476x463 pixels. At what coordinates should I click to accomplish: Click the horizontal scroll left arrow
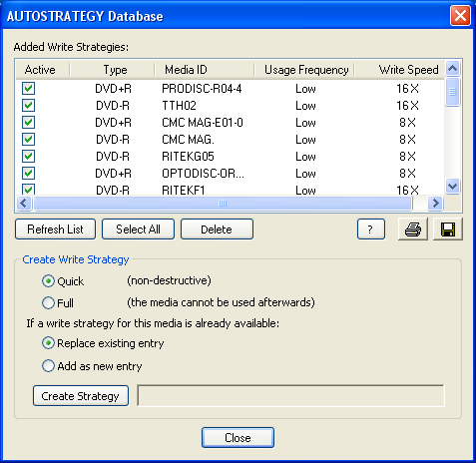click(24, 203)
